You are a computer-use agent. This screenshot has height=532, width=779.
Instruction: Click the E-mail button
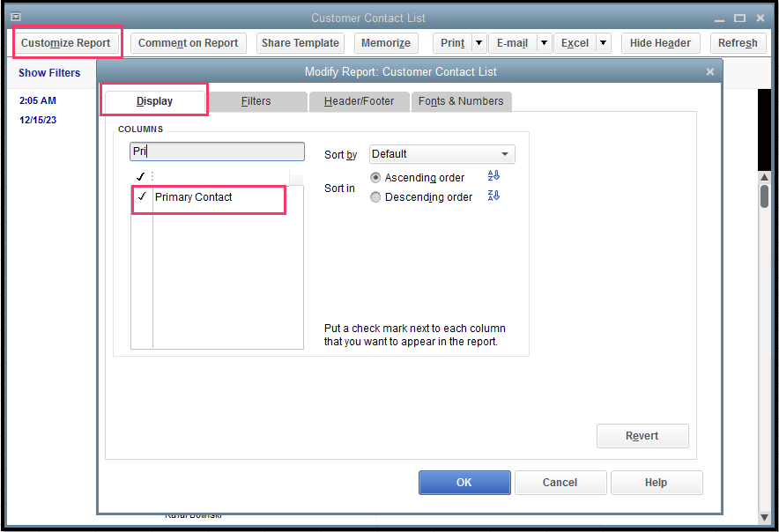tap(512, 43)
